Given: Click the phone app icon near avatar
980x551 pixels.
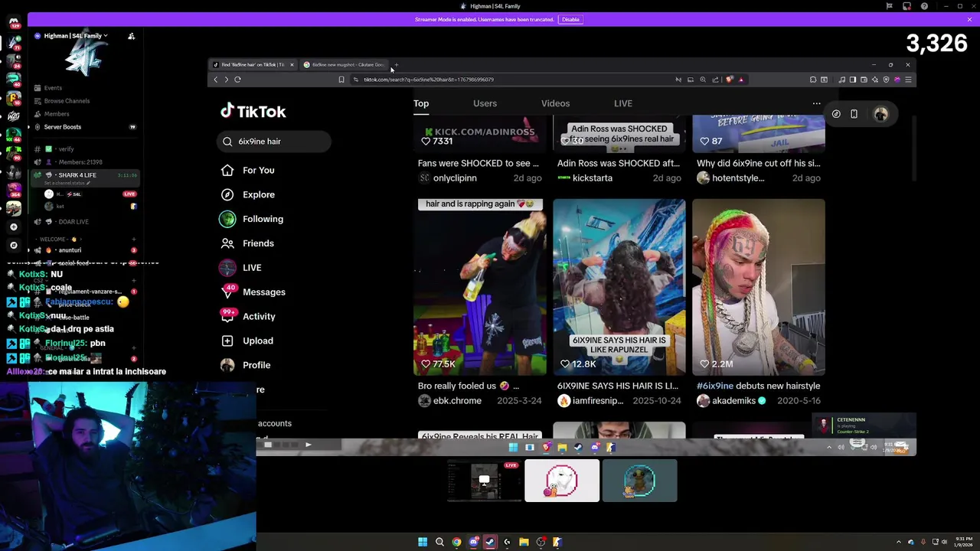Looking at the screenshot, I should pyautogui.click(x=854, y=114).
